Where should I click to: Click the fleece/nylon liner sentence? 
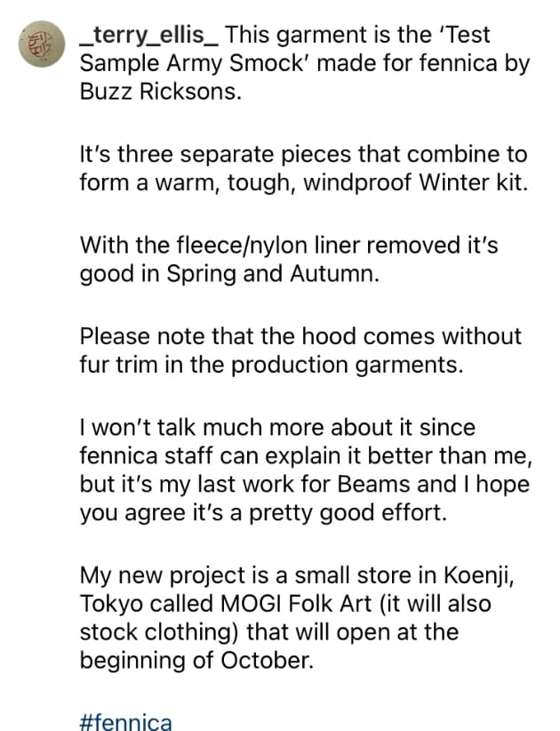click(x=289, y=260)
